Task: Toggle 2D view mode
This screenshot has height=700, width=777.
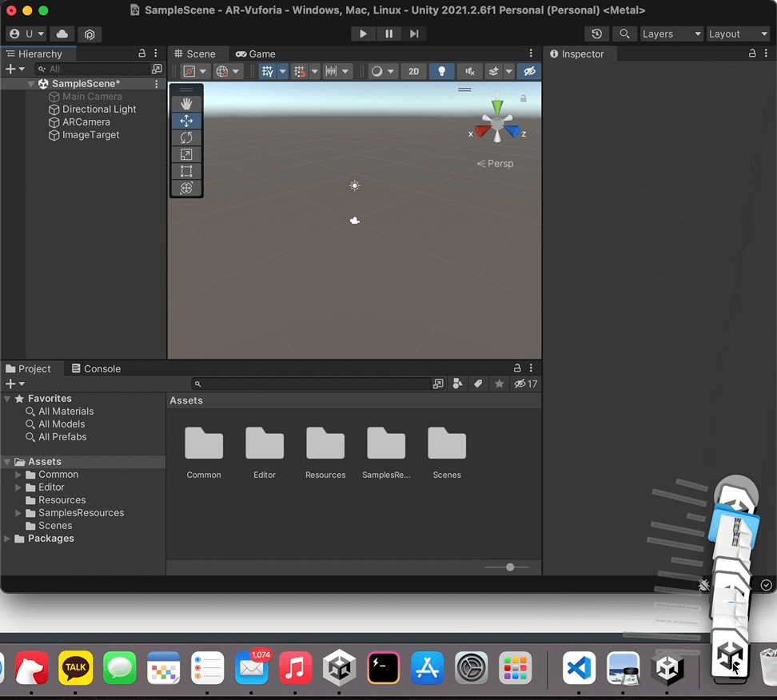Action: [413, 71]
